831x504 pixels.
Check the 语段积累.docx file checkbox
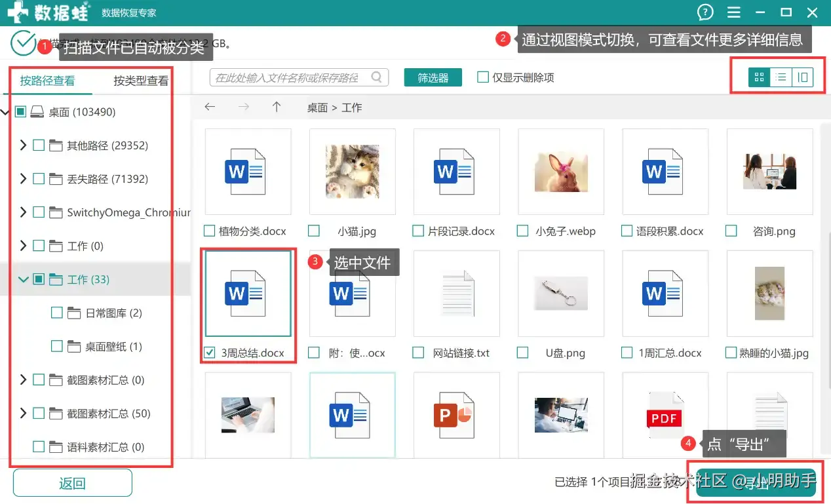tap(627, 231)
